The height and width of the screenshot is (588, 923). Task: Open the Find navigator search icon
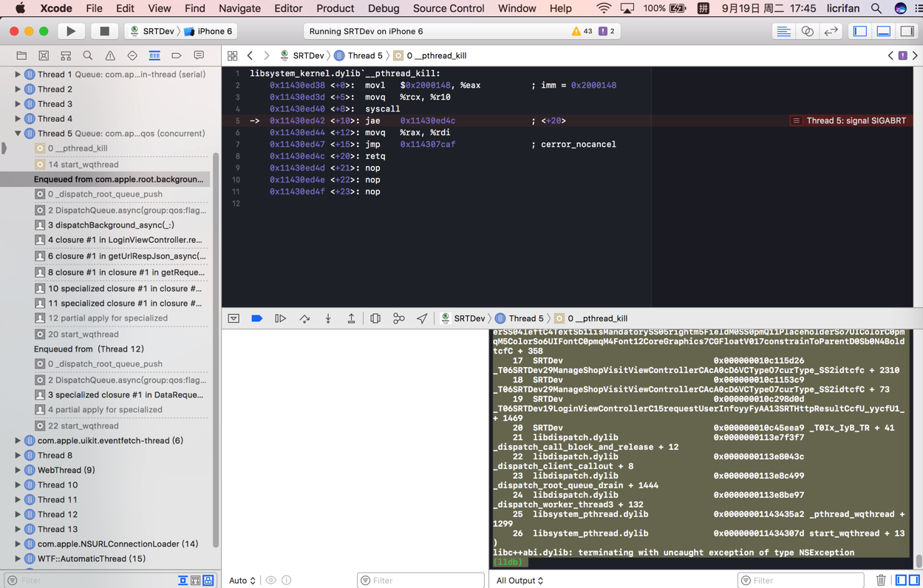88,55
